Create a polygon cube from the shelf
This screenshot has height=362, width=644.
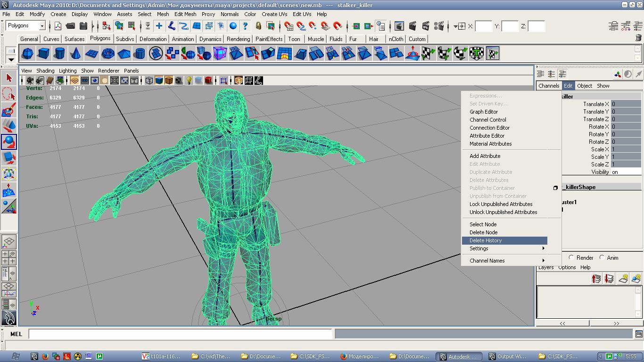point(44,54)
